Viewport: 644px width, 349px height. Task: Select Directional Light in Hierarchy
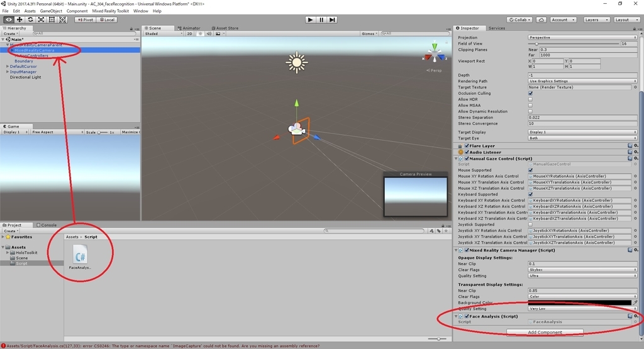point(25,77)
